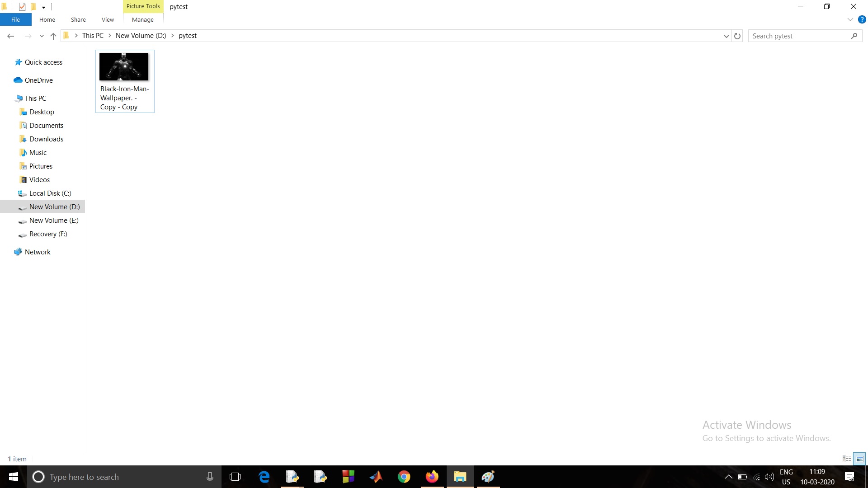The image size is (868, 488).
Task: Open Pictures in the navigation pane
Action: point(41,166)
